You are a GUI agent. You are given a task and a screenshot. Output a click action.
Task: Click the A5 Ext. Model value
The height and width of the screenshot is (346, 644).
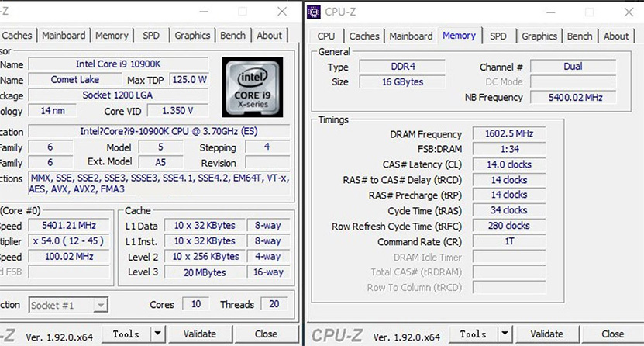(x=160, y=162)
